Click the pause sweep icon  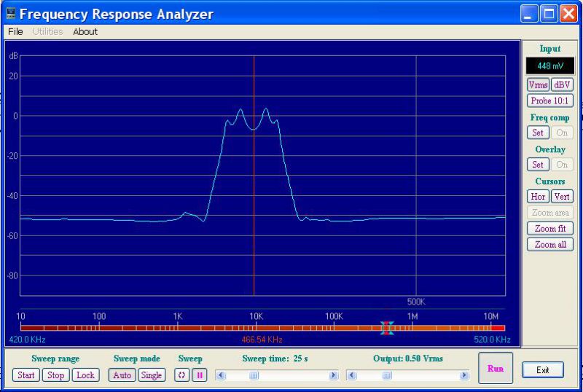pyautogui.click(x=200, y=375)
